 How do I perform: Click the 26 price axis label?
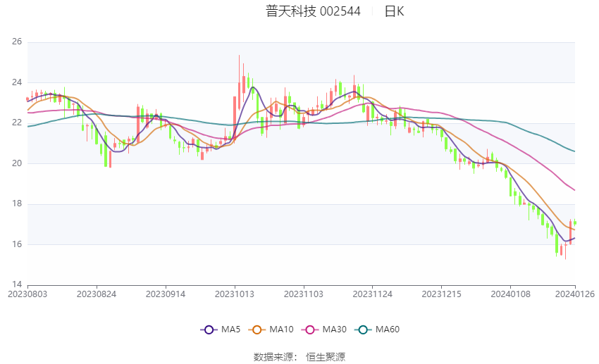point(17,42)
